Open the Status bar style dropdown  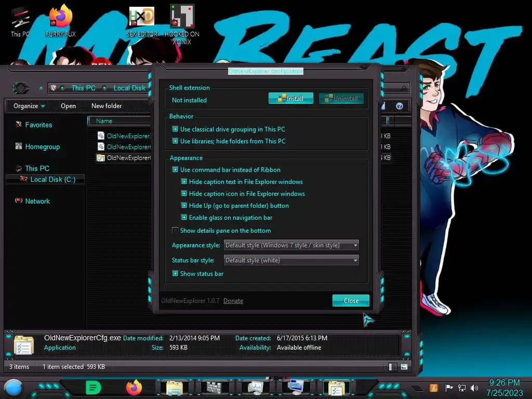pos(291,260)
